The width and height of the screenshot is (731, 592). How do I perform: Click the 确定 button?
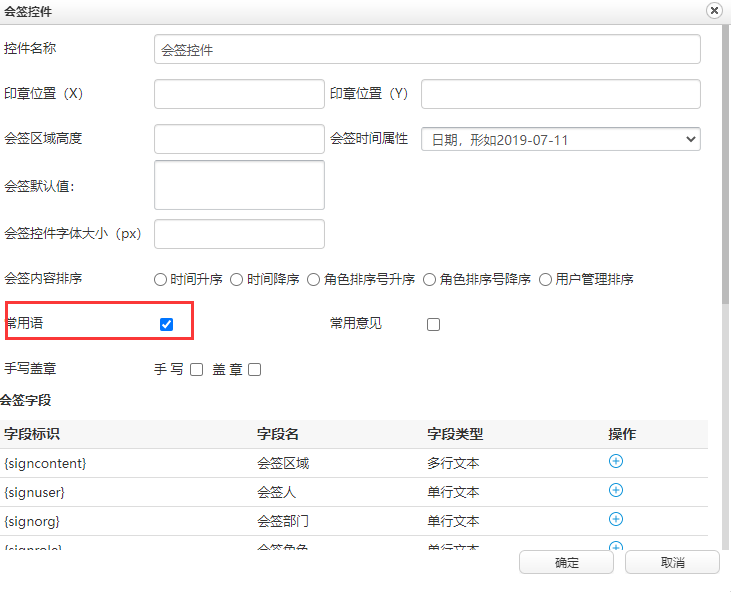[567, 562]
